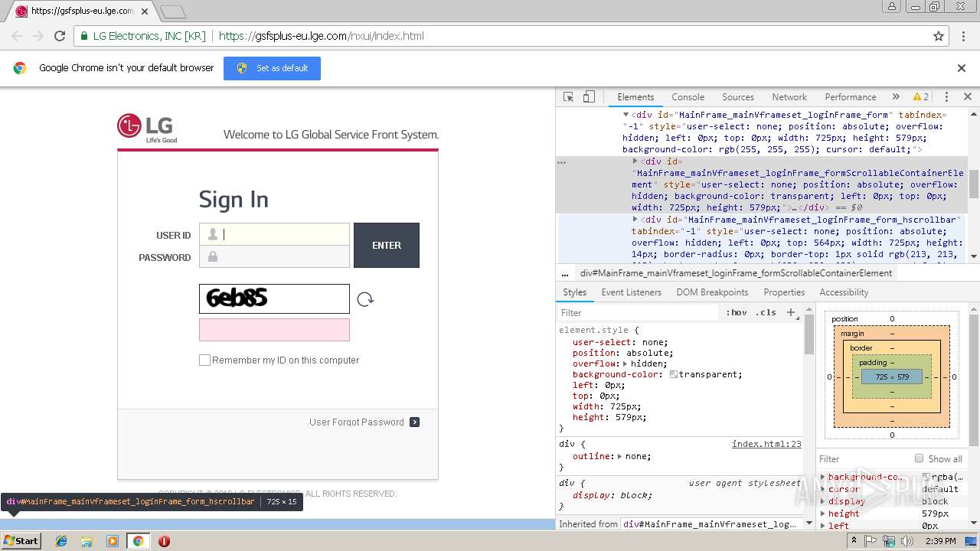
Task: Expand outline shorthand property triangle
Action: coord(619,456)
